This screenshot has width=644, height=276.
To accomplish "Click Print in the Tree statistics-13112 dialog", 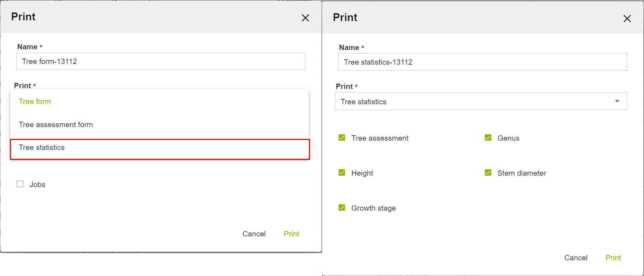I will tap(613, 258).
